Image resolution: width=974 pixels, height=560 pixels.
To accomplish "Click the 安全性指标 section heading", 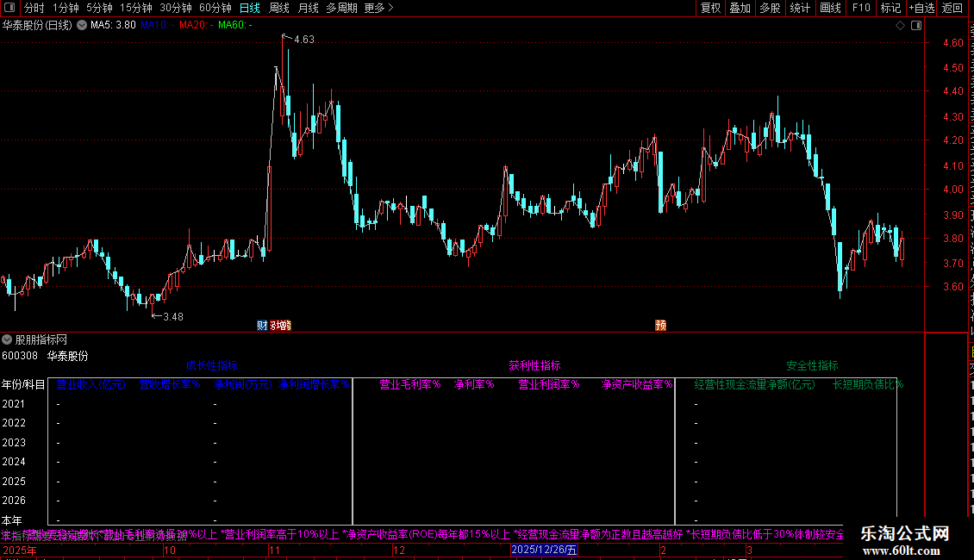I will pos(813,366).
